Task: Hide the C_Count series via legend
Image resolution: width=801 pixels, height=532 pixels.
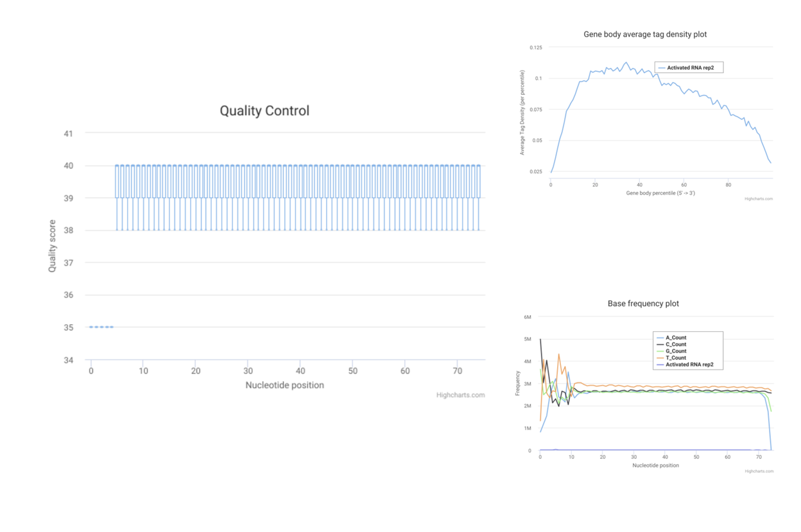Action: [676, 345]
